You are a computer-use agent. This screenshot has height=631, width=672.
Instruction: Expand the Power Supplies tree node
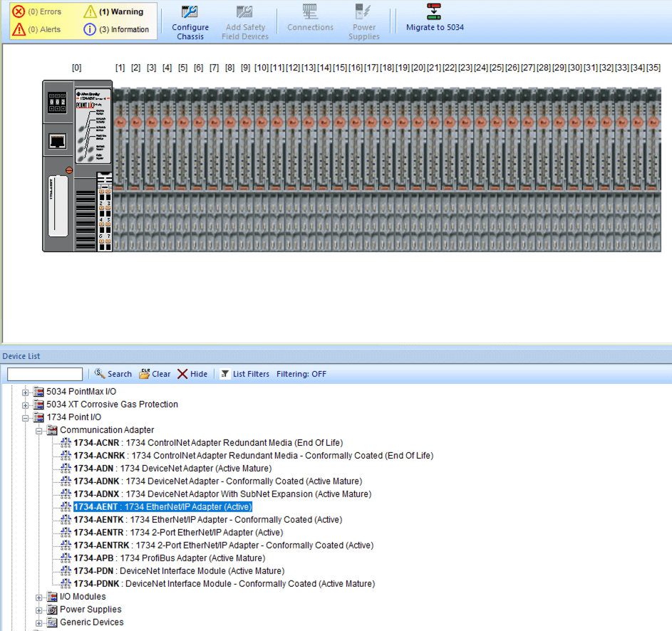(x=39, y=610)
